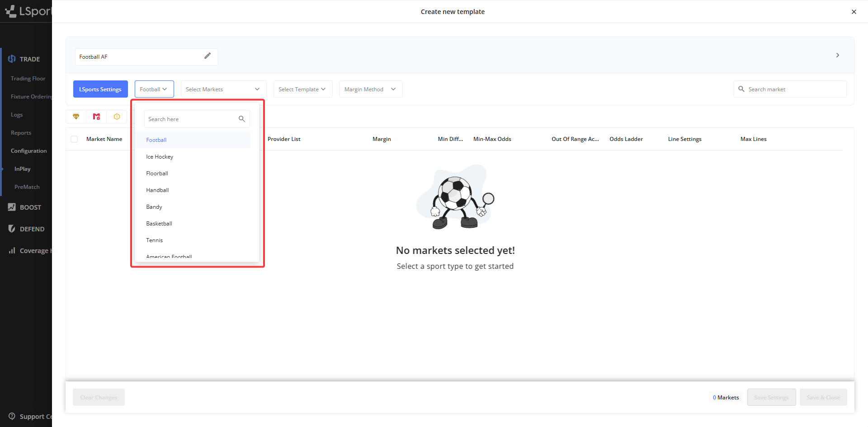Viewport: 868px width, 427px height.
Task: Click the right chevron arrow in template header
Action: point(837,55)
